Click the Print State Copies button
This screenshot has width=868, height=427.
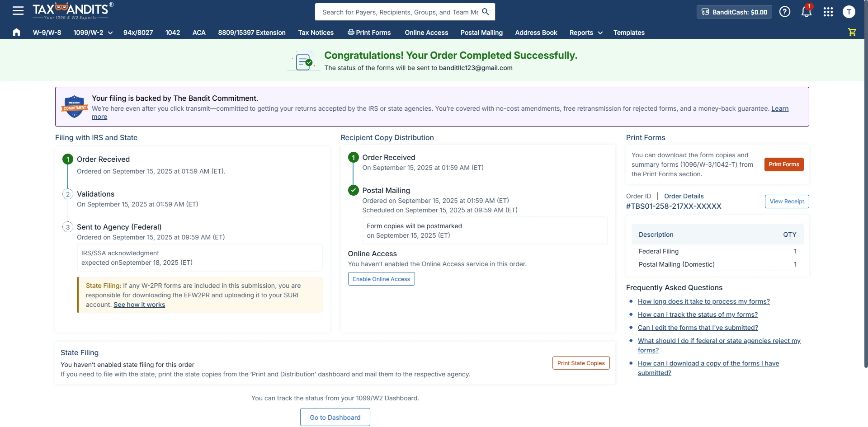pyautogui.click(x=581, y=363)
